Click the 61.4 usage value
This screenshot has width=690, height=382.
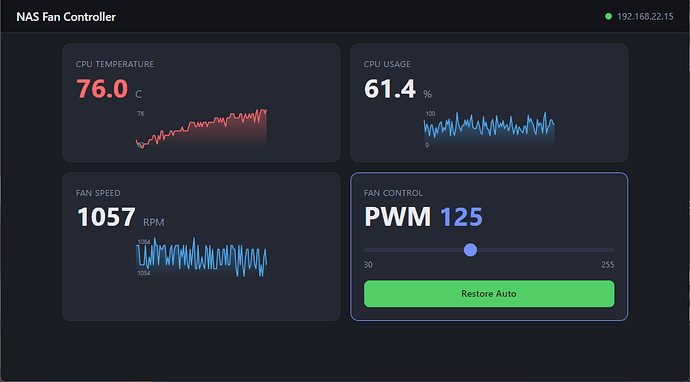(x=390, y=88)
